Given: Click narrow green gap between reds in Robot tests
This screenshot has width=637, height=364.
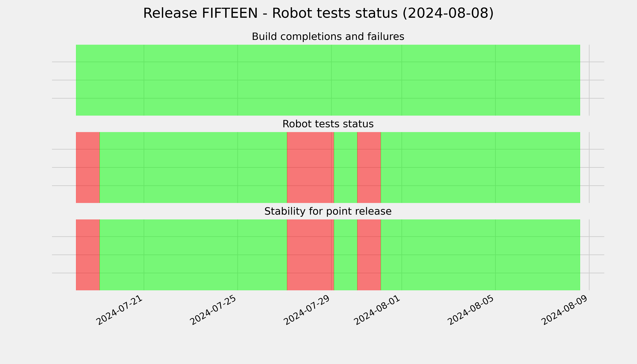Looking at the screenshot, I should point(346,167).
